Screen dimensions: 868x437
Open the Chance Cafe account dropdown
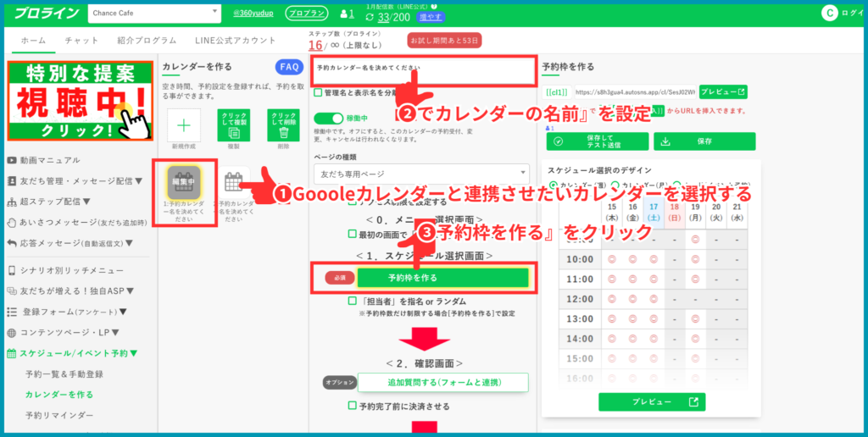click(154, 14)
